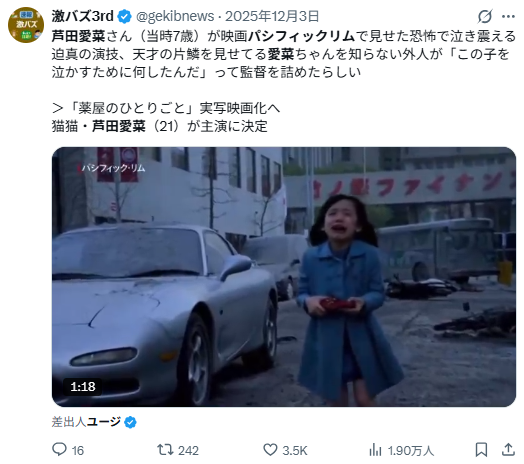Click the reply speech bubble icon
The image size is (524, 464).
click(x=59, y=450)
